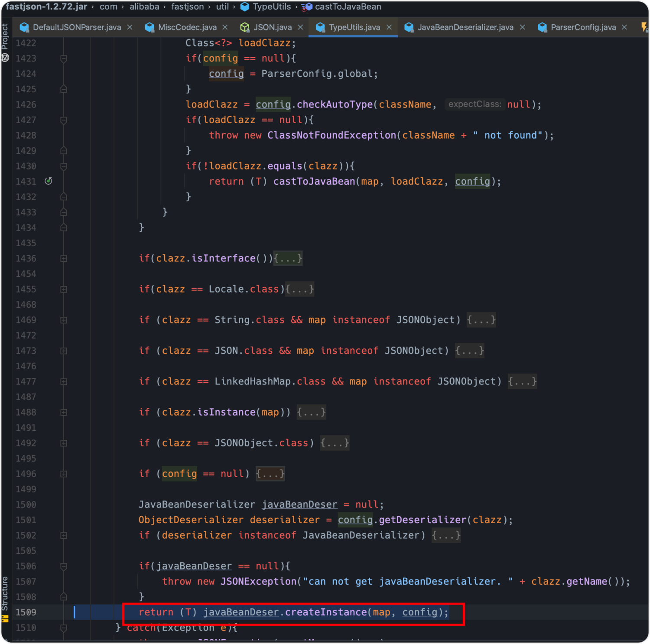Open the Project tool window
The image size is (650, 644).
5,42
